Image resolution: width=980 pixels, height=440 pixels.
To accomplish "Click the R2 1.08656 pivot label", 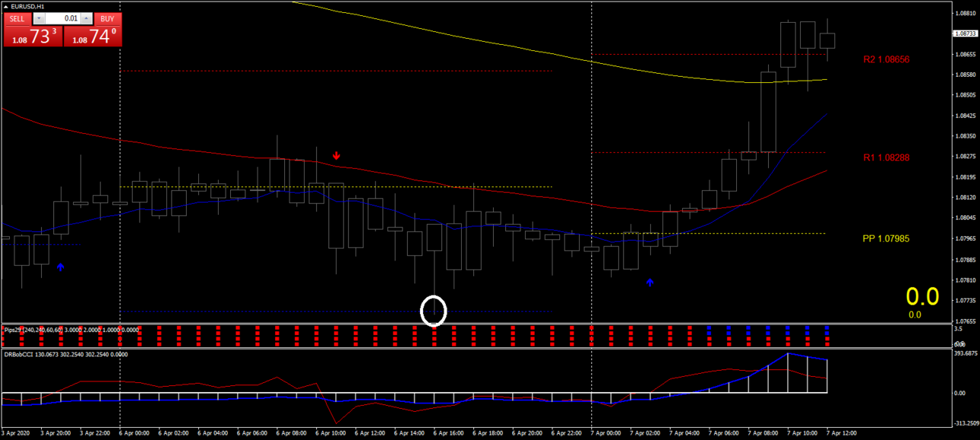I will pos(886,59).
